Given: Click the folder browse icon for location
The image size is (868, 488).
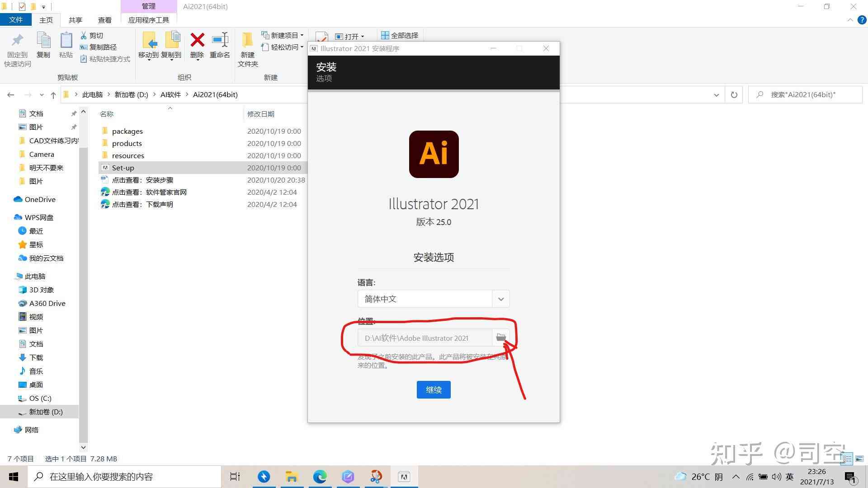Looking at the screenshot, I should coord(501,337).
